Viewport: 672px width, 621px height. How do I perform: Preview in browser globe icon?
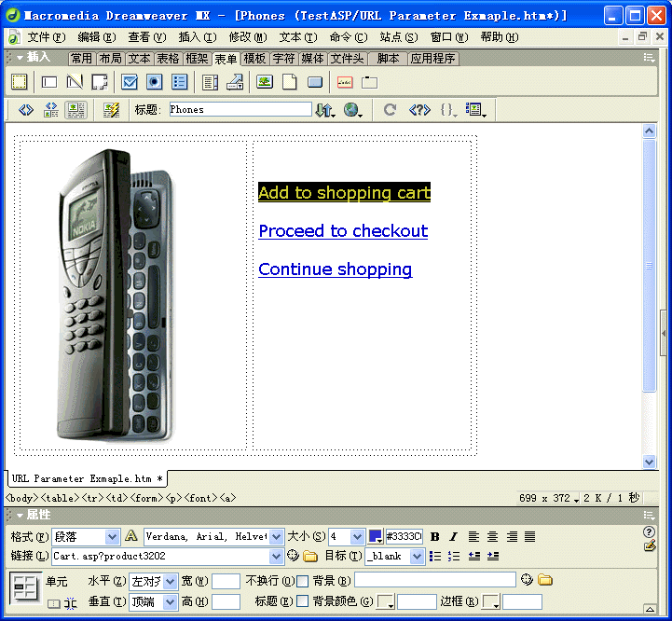pyautogui.click(x=353, y=110)
